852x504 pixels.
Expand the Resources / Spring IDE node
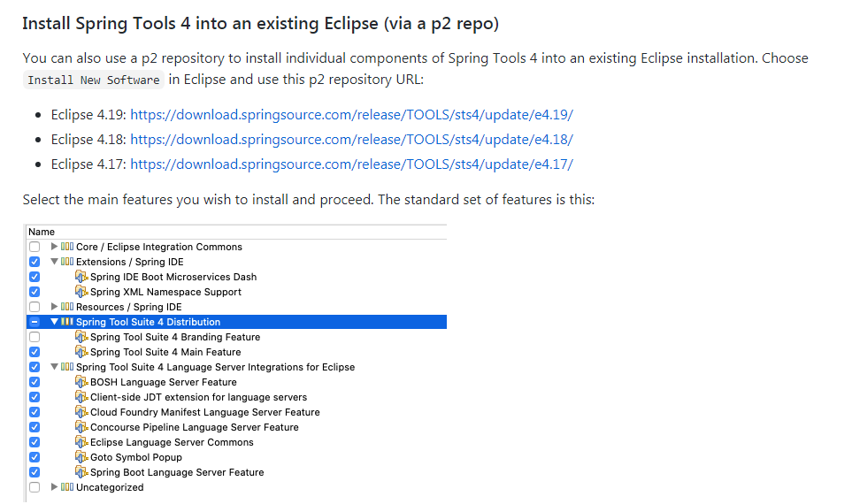[55, 307]
